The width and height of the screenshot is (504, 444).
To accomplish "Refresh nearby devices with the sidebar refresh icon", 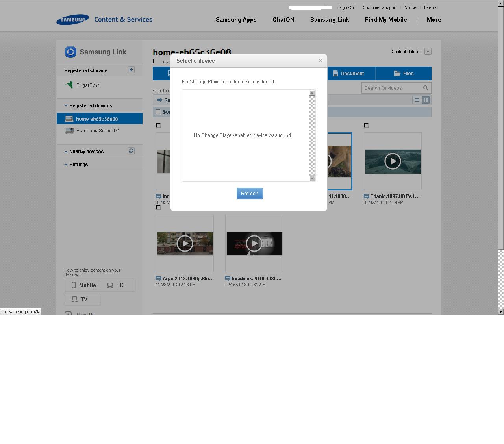I will (x=131, y=151).
